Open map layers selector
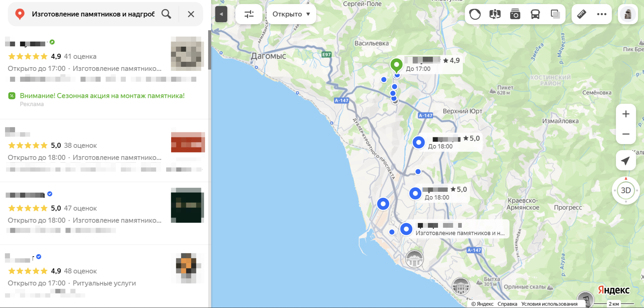 tap(555, 14)
